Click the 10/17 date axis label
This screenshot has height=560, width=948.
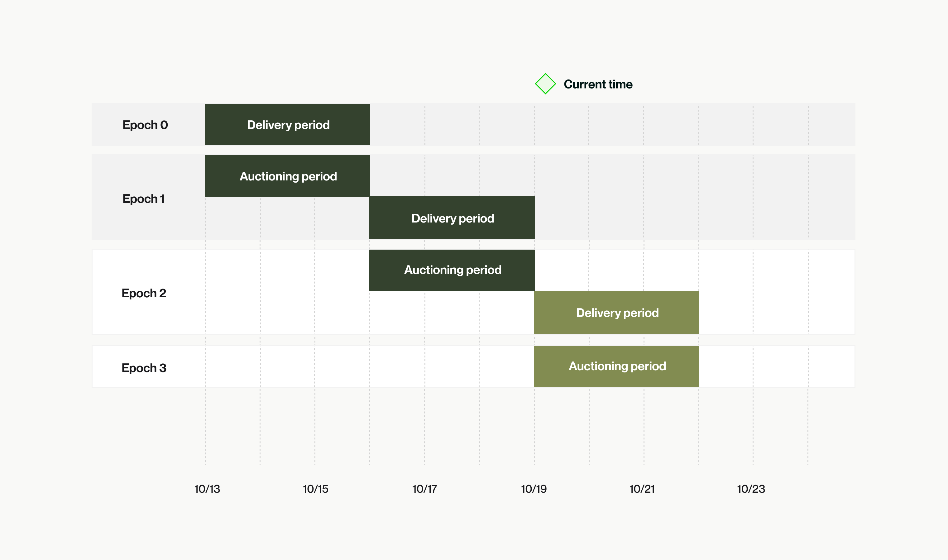pos(424,489)
